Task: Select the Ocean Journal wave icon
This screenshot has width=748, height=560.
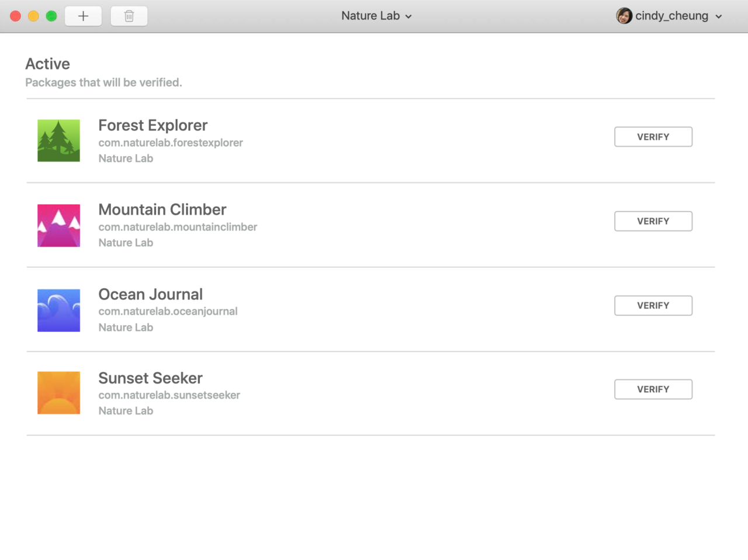Action: [58, 310]
